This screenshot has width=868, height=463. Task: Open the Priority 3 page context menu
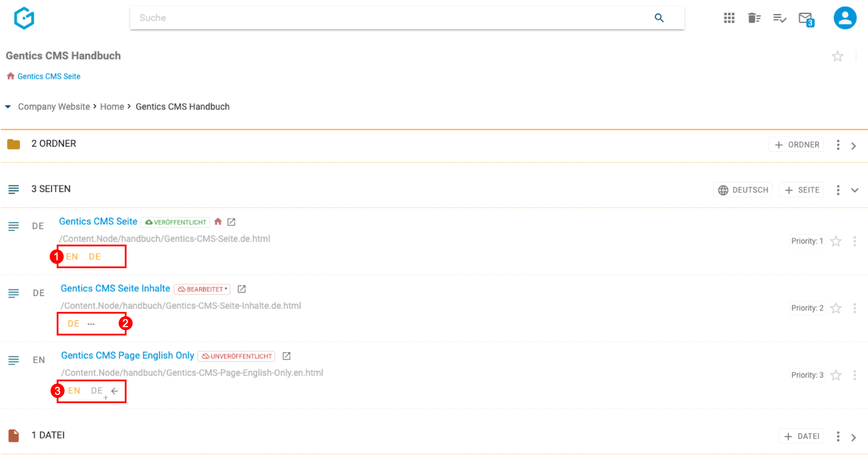click(854, 375)
